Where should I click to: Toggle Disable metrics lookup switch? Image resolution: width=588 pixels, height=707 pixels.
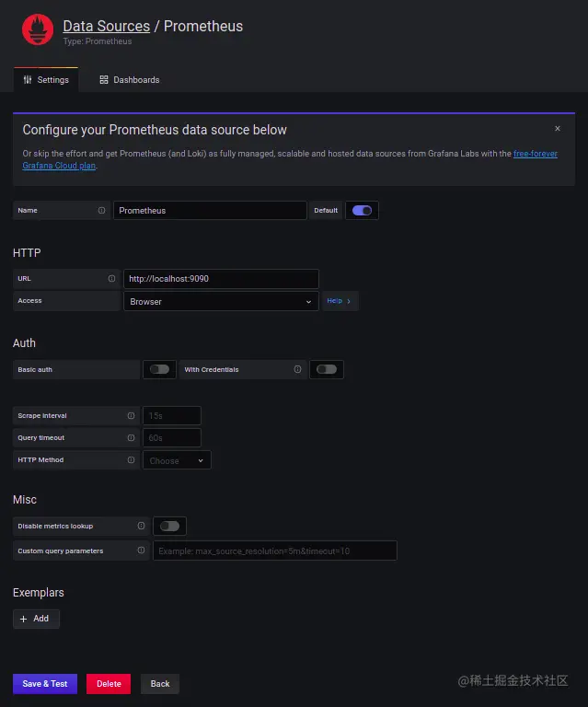pos(170,526)
